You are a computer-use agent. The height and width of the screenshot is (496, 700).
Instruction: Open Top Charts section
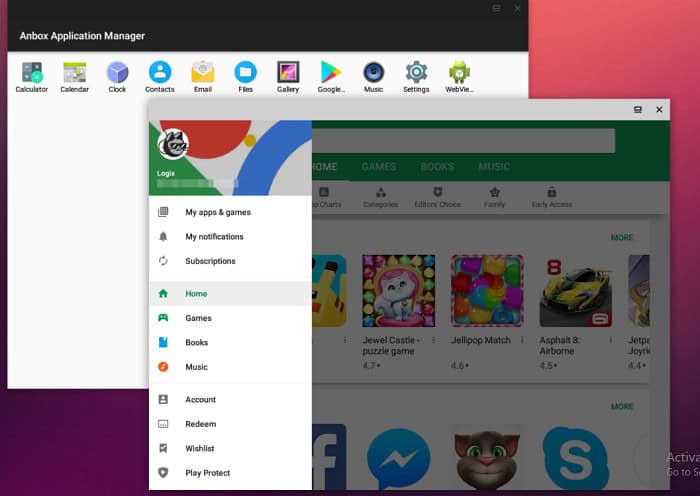coord(327,198)
